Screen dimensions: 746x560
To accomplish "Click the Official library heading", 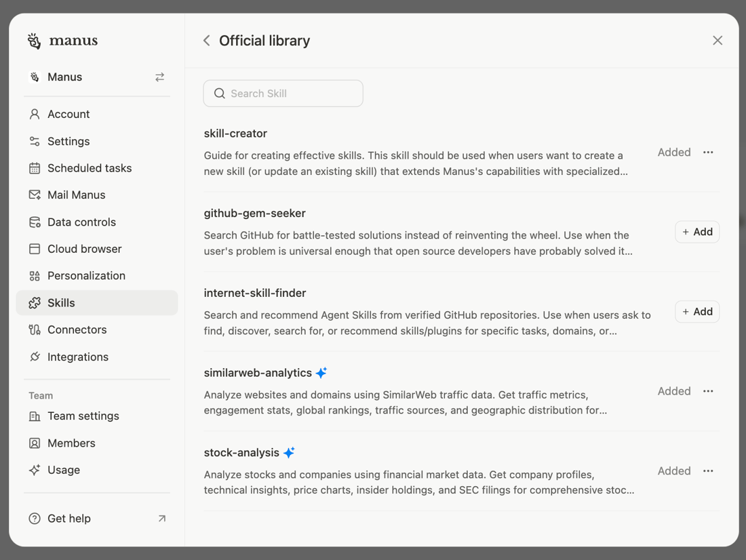I will [264, 41].
